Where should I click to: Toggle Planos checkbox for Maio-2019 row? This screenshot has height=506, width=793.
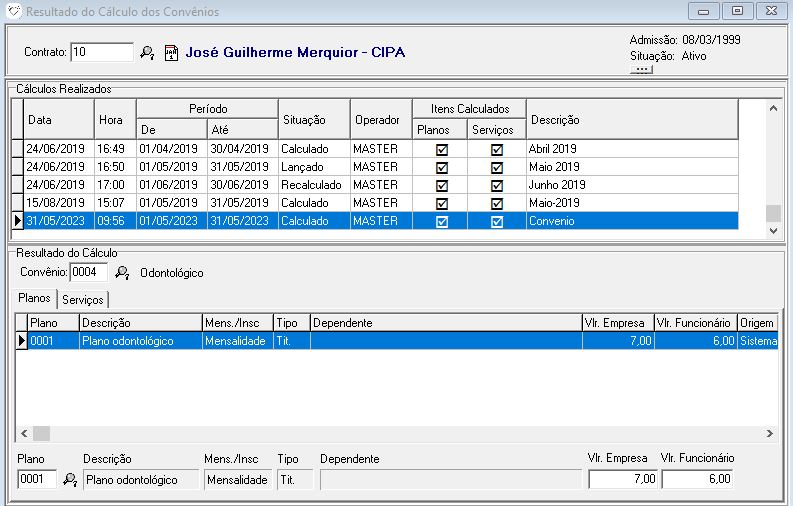point(442,203)
